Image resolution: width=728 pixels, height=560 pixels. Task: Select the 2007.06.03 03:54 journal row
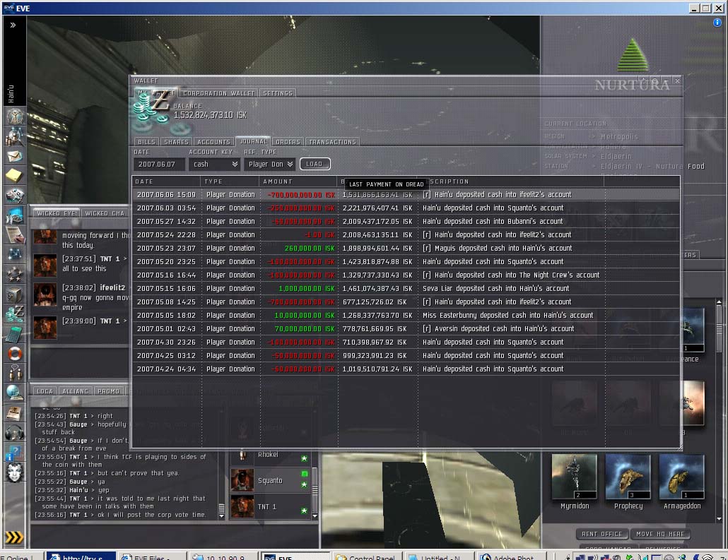(x=406, y=208)
